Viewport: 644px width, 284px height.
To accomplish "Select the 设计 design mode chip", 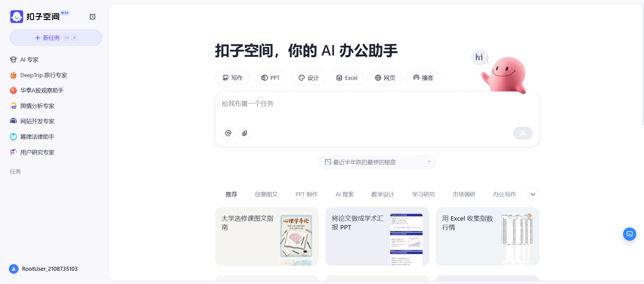I will click(x=309, y=78).
